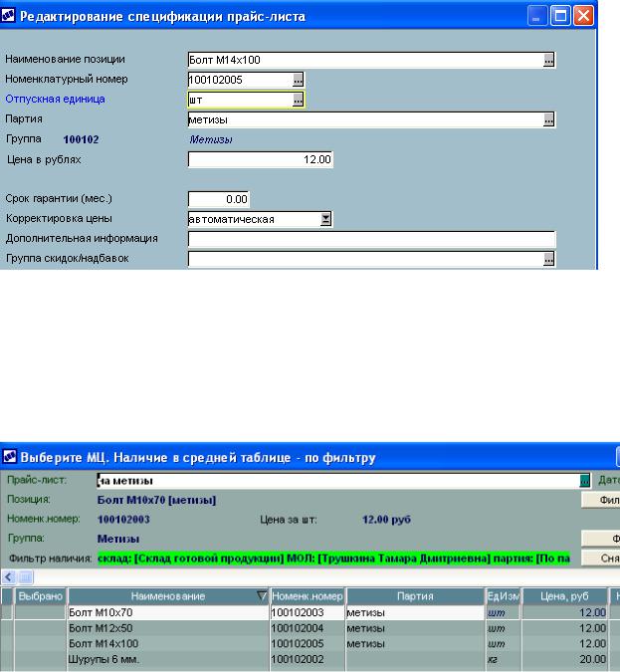The width and height of the screenshot is (620, 672).
Task: Open lookup button for Партия field
Action: tap(548, 120)
